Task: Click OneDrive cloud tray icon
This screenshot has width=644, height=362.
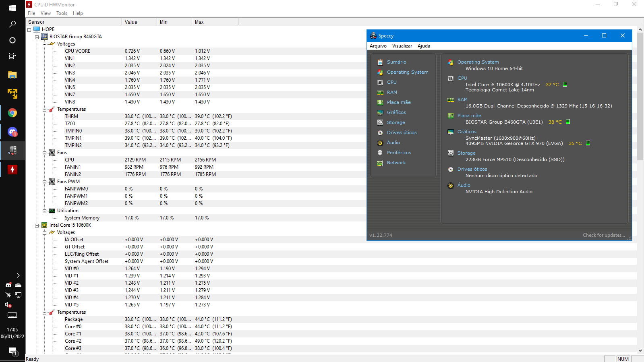Action: pos(18,285)
